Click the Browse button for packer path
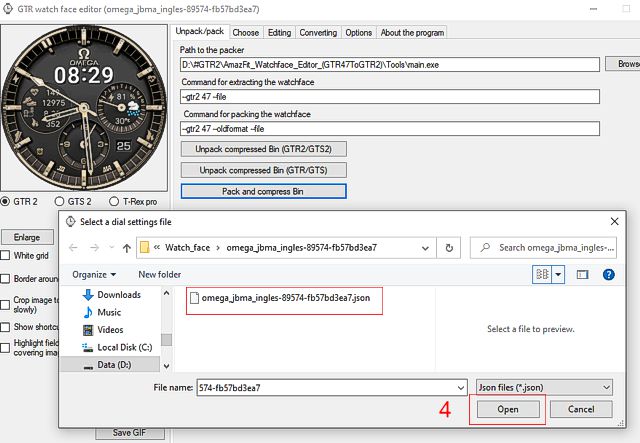The image size is (640, 443). click(622, 64)
